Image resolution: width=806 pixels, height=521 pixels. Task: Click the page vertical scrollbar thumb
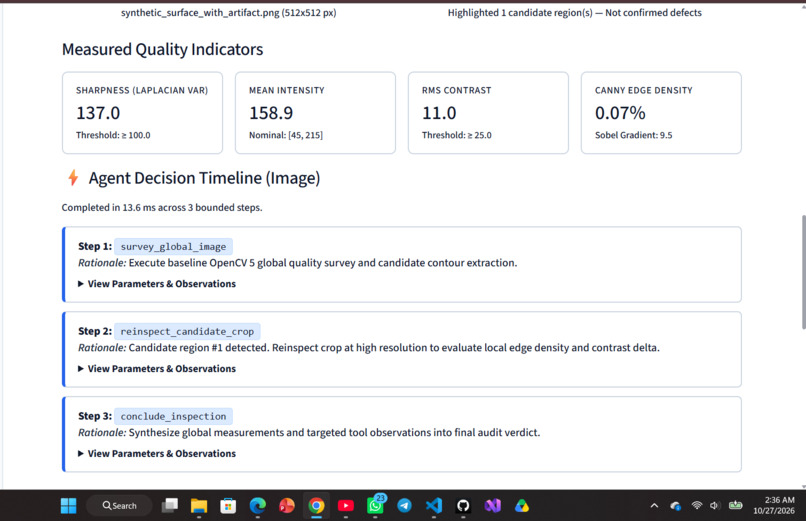point(803,272)
